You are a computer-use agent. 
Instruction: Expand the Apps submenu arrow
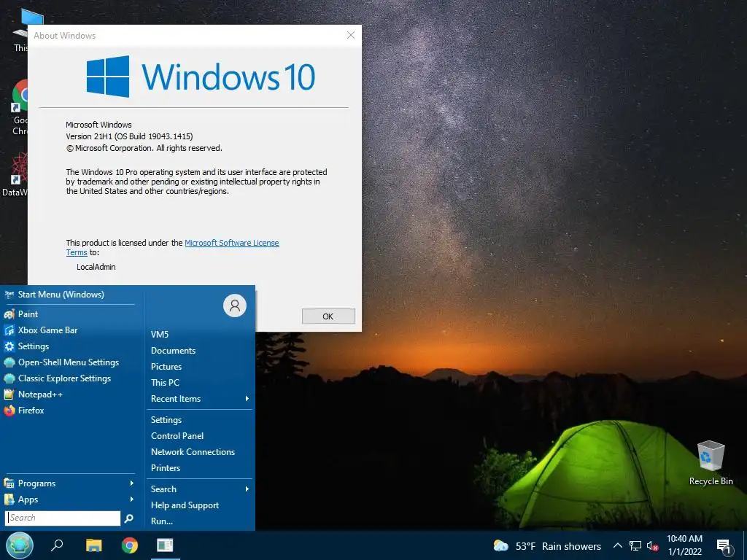point(132,499)
